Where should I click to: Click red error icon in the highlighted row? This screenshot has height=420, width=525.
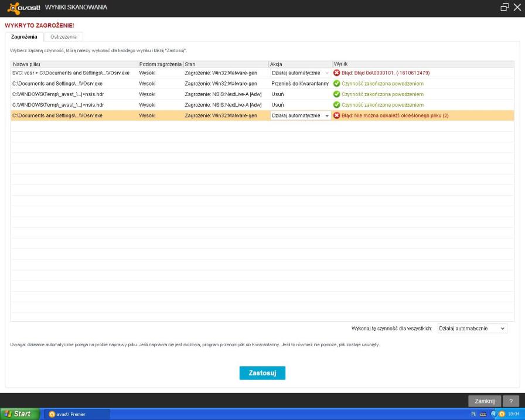pos(336,115)
